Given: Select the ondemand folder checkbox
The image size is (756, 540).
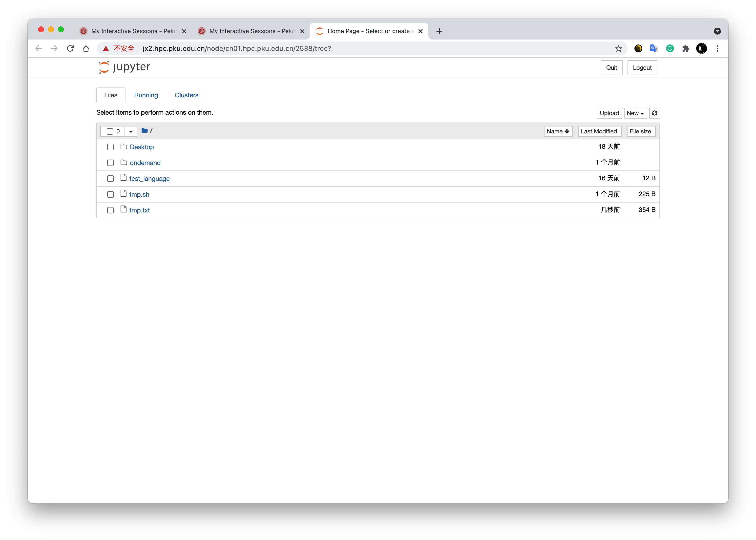Looking at the screenshot, I should pyautogui.click(x=110, y=163).
